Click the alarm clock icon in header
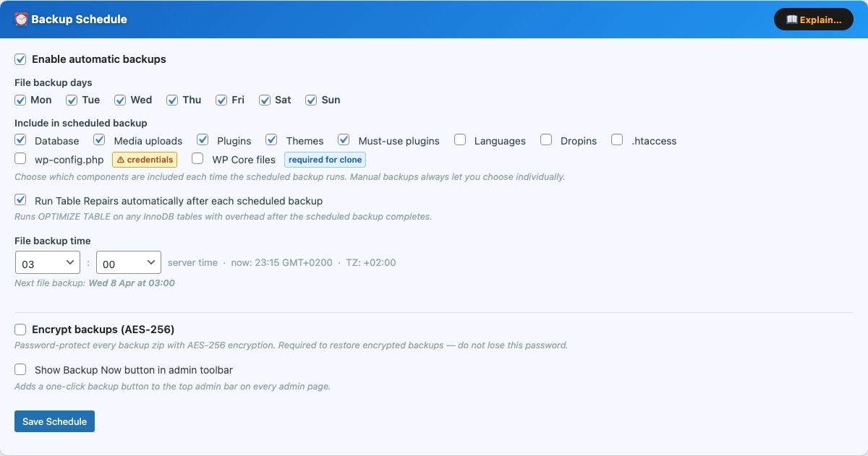868x456 pixels. coord(21,20)
